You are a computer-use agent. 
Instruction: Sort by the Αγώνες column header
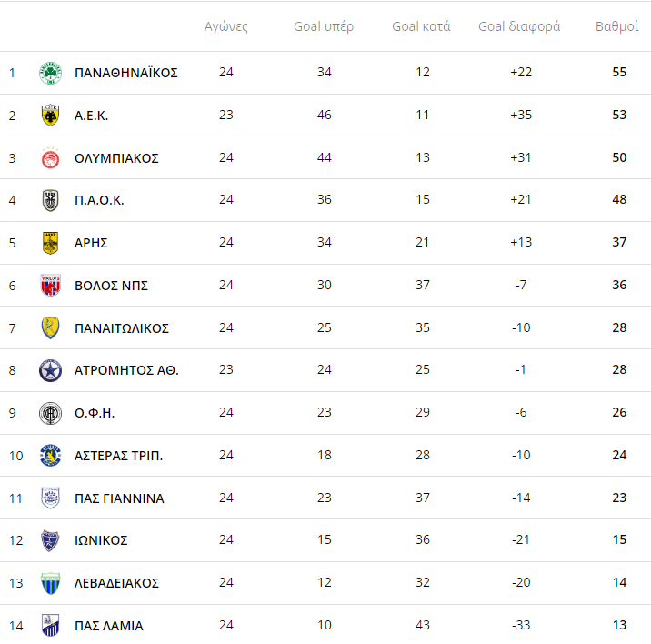click(x=225, y=26)
